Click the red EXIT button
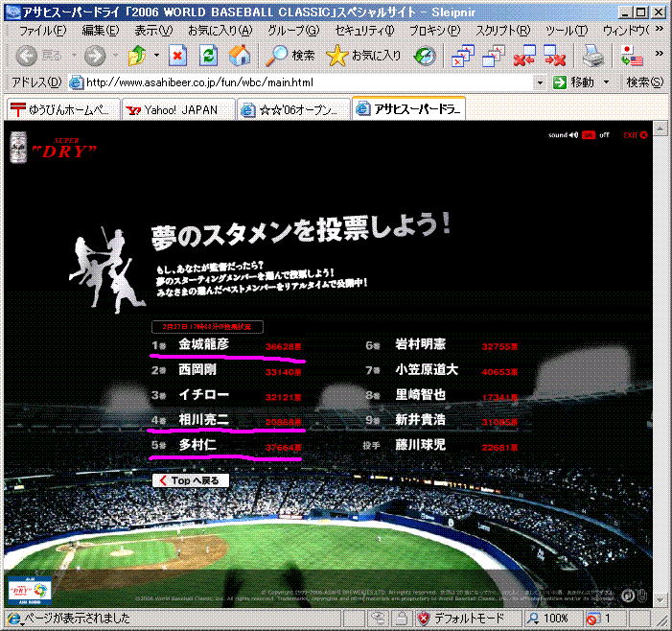The width and height of the screenshot is (672, 631). tap(636, 135)
